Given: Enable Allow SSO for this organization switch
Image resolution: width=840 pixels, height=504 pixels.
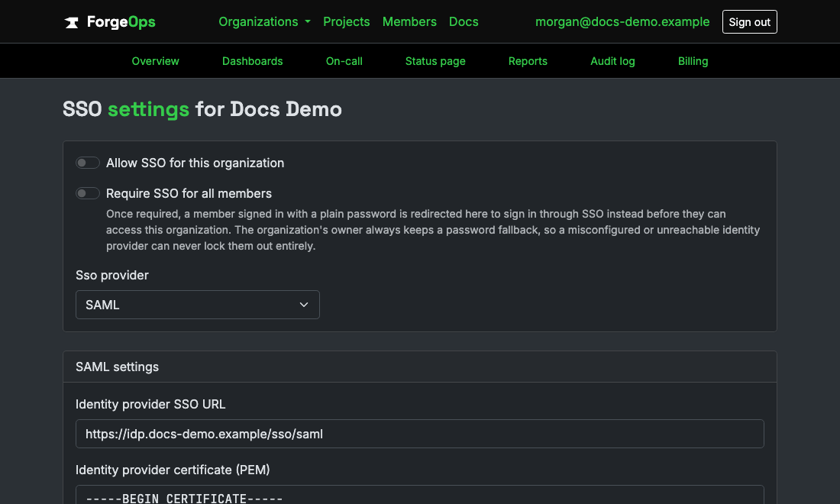Looking at the screenshot, I should click(x=87, y=163).
